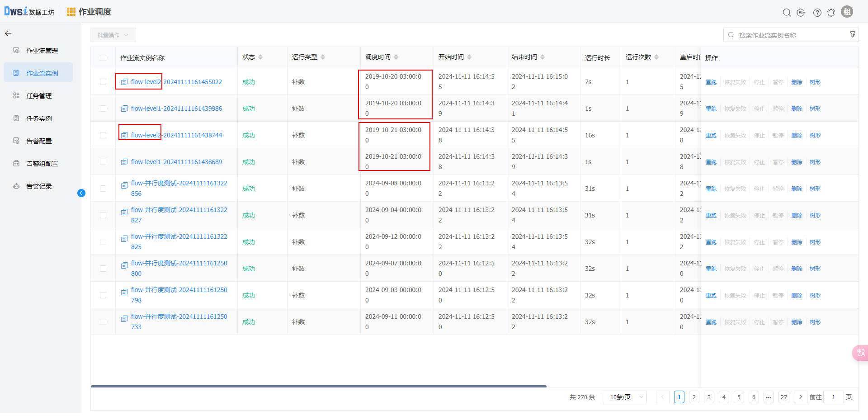Sort table by 状态 column
Viewport: 868px width, 420px height.
260,57
